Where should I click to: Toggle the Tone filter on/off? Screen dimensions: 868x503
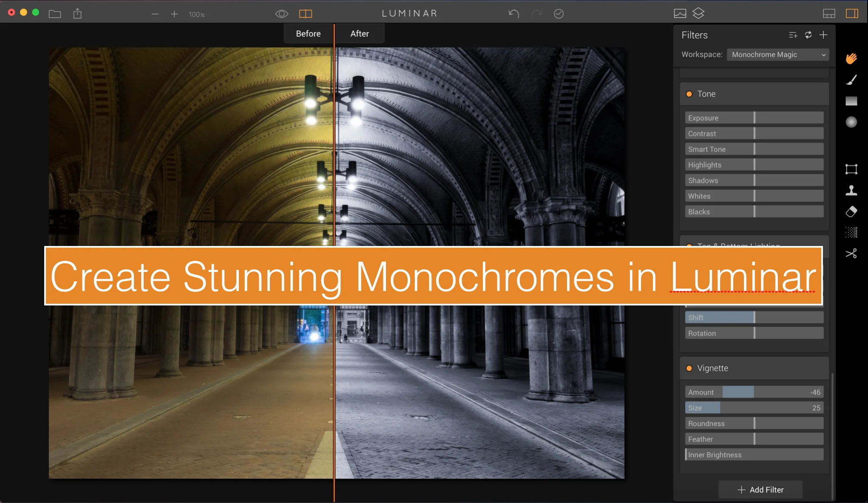(689, 94)
